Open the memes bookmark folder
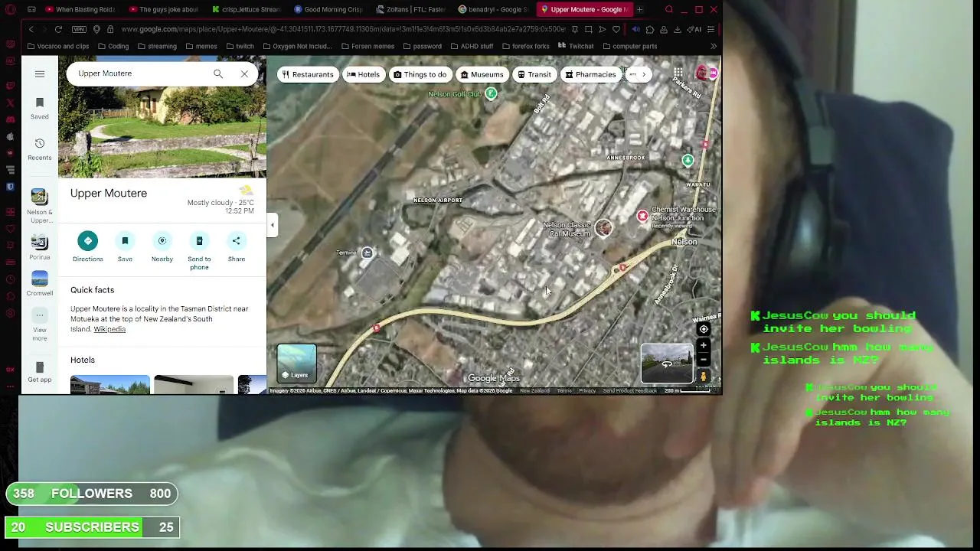Viewport: 980px width, 551px height. pos(201,46)
